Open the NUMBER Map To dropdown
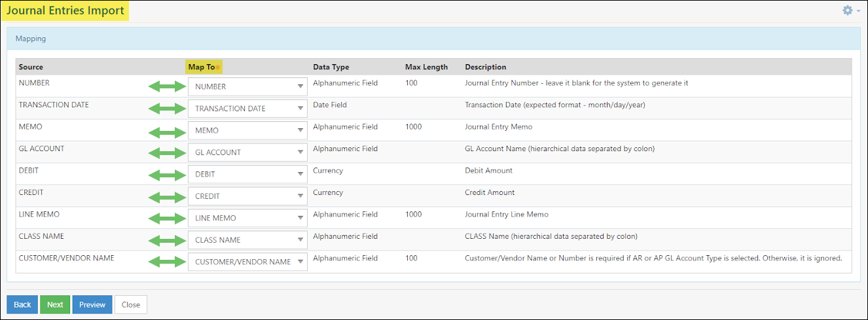This screenshot has height=320, width=868. pyautogui.click(x=247, y=86)
